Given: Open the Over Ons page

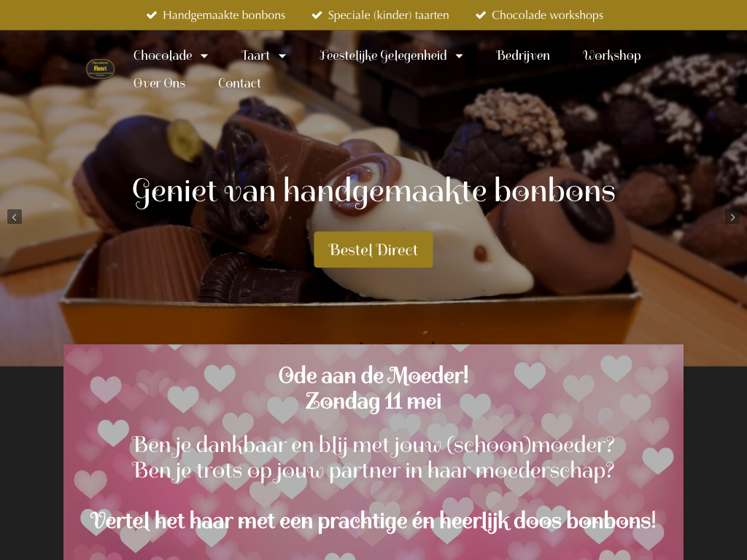Looking at the screenshot, I should (x=159, y=83).
